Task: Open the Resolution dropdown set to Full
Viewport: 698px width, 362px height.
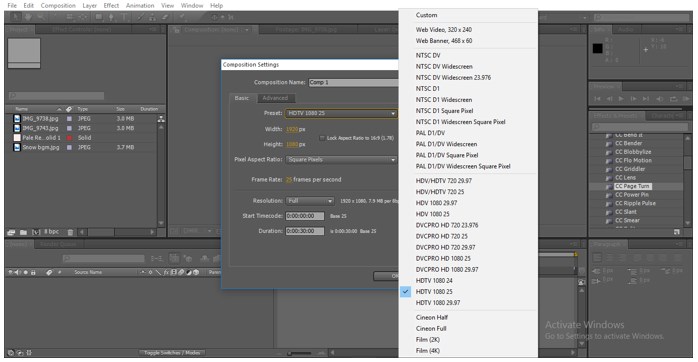Action: (x=310, y=201)
